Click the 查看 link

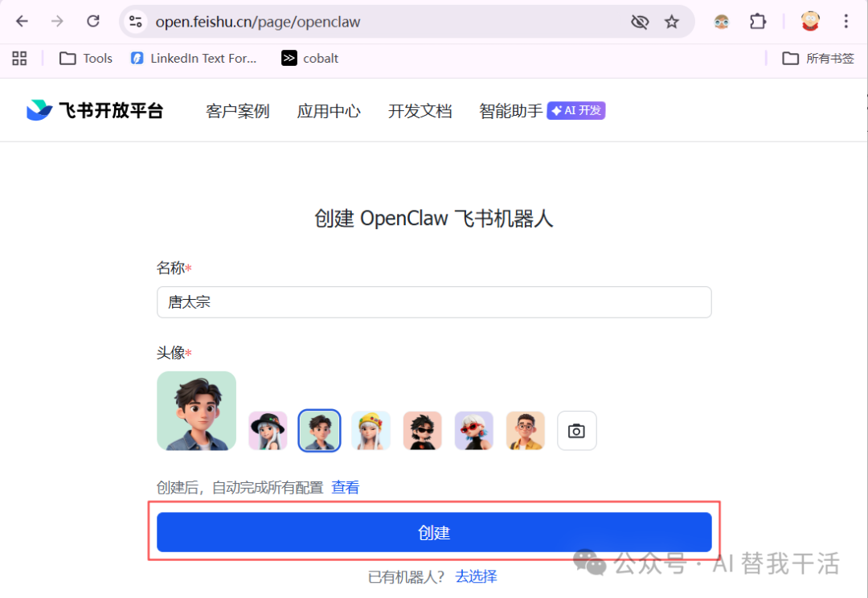[346, 487]
